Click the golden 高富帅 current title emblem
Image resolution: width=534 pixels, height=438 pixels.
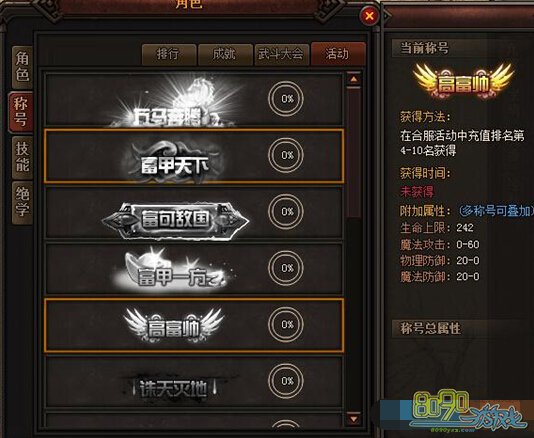463,81
